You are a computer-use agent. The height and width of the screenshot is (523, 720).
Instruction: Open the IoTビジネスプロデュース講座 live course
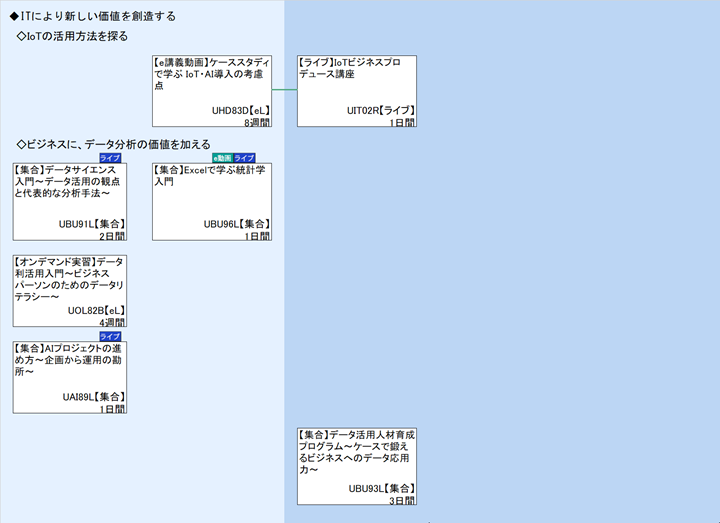tap(356, 90)
